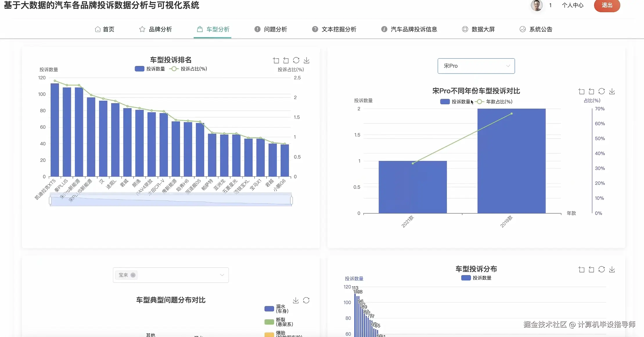The height and width of the screenshot is (337, 644).
Task: Click the 小鹏G6 bar in ranking chart
Action: tap(285, 160)
